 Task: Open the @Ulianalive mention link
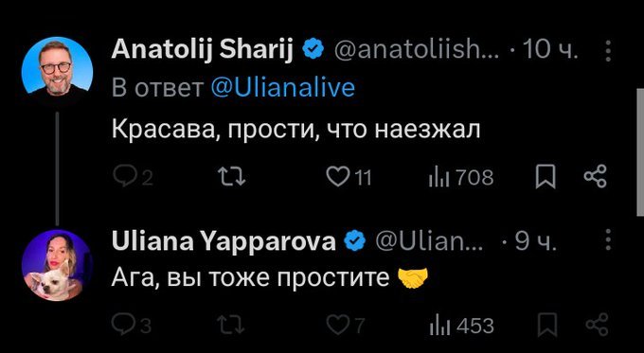(282, 87)
